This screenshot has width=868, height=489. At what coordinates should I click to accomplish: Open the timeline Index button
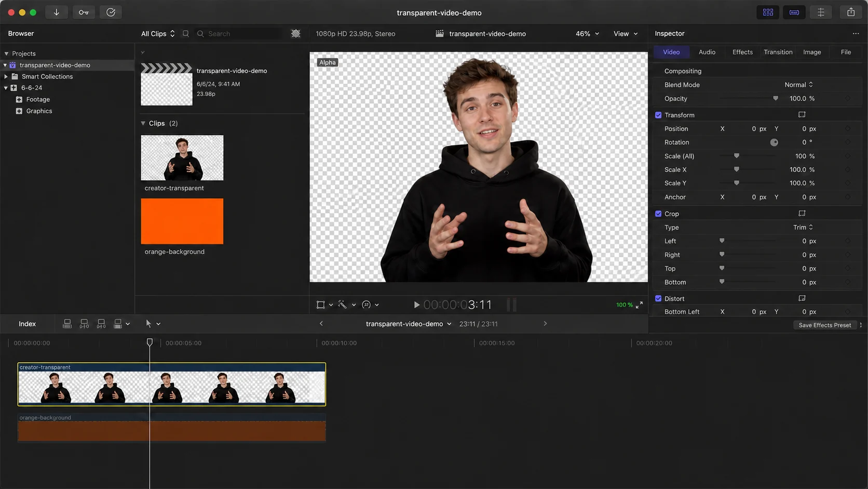click(27, 324)
